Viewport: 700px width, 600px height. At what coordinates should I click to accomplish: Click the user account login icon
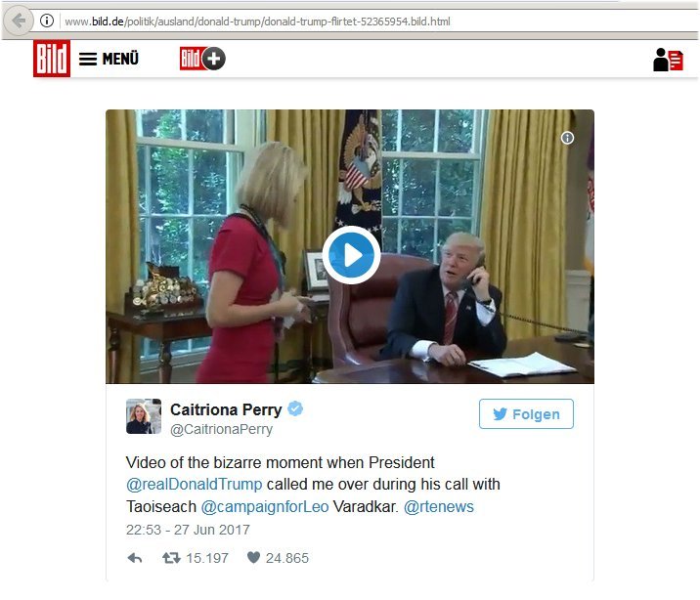(x=668, y=60)
